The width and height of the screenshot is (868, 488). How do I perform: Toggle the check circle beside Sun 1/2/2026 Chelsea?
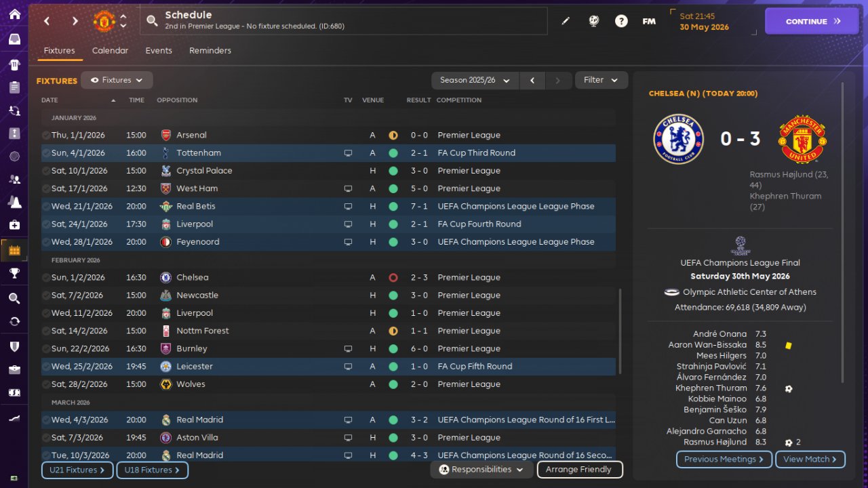[x=46, y=278]
